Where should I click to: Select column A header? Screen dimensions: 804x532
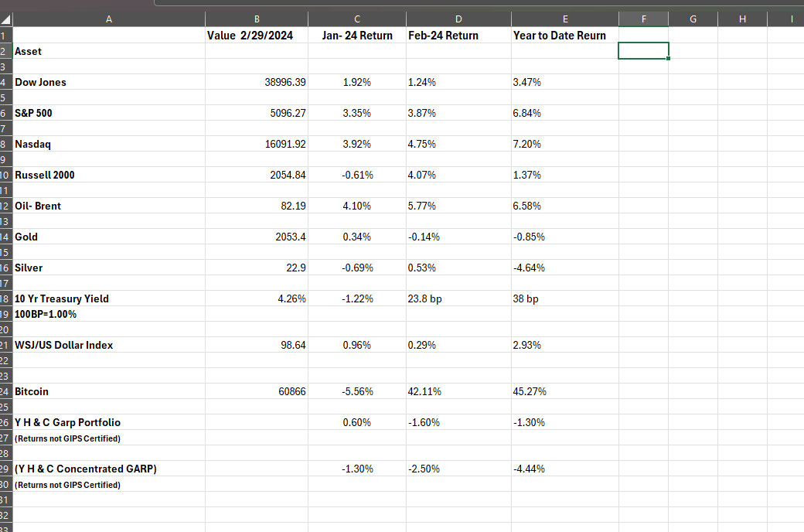point(109,19)
